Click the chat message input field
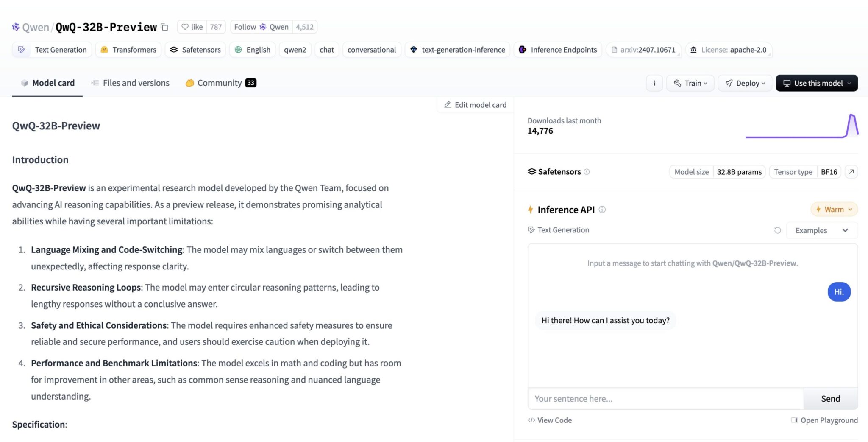868x442 pixels. 665,399
